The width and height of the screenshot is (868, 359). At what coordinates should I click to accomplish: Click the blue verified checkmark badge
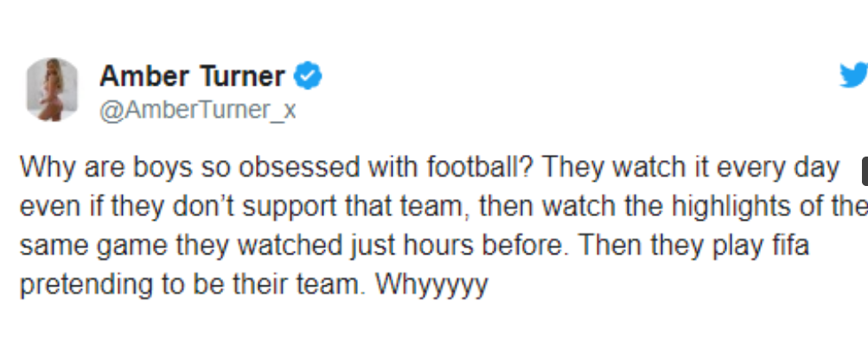click(308, 76)
